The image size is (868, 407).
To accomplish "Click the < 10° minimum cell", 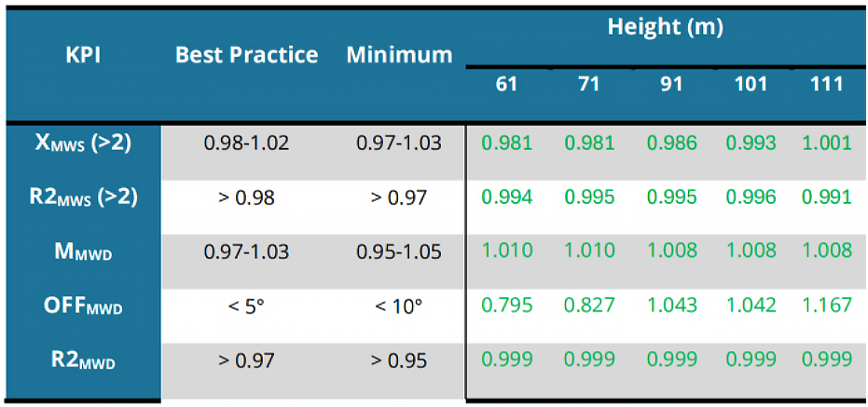I will click(399, 307).
